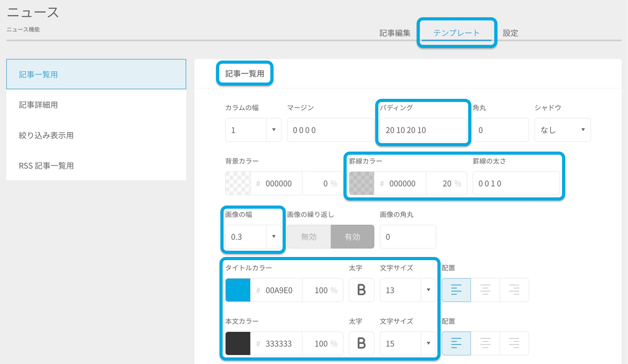Set image repeat to 無効
The height and width of the screenshot is (364, 628).
(x=309, y=237)
